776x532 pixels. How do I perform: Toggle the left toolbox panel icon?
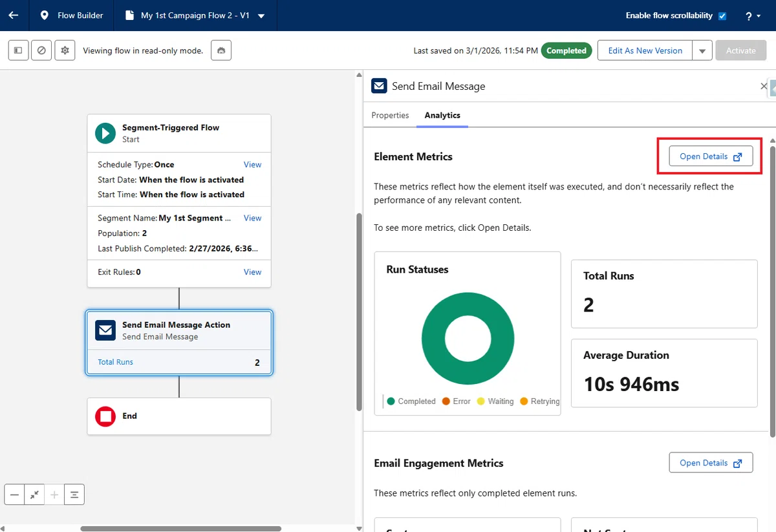(18, 50)
